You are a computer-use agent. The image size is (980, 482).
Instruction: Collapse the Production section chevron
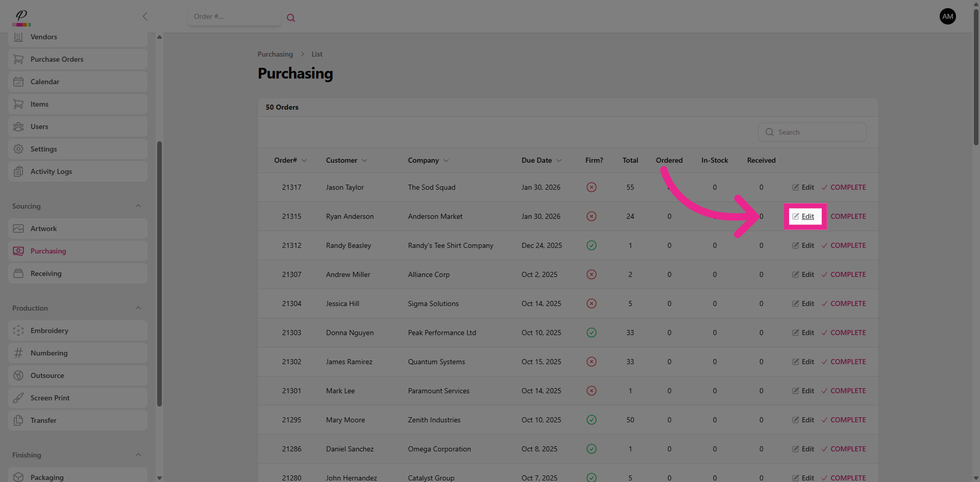(x=138, y=308)
